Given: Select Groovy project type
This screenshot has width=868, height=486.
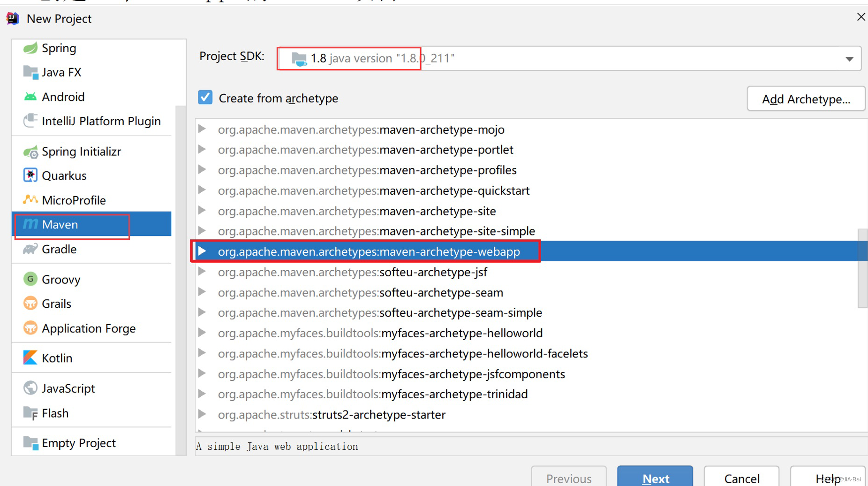Looking at the screenshot, I should [x=91, y=279].
